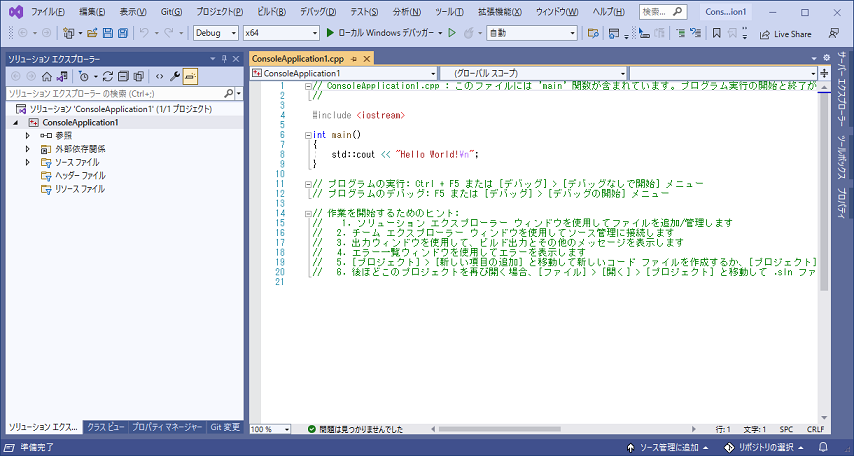Screen dimensions: 854x456
Task: Expand the 参照 tree node
Action: (x=28, y=136)
